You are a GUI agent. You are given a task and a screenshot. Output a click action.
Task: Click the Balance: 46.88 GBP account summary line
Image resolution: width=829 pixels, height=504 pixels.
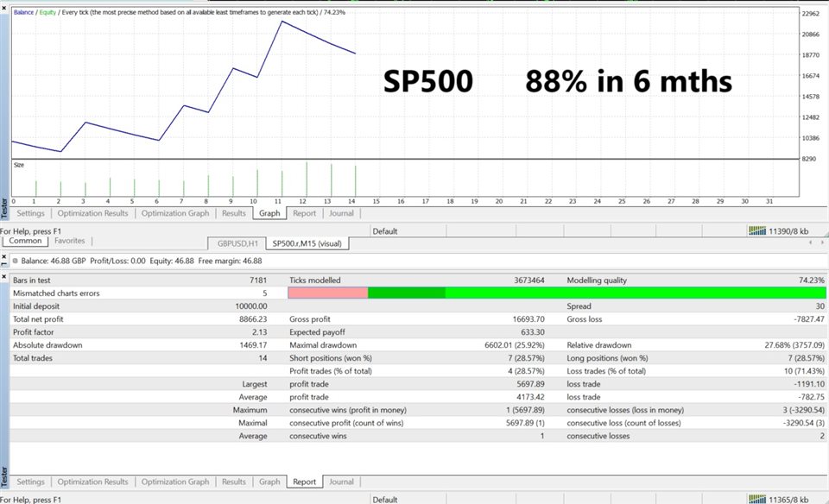coord(141,261)
